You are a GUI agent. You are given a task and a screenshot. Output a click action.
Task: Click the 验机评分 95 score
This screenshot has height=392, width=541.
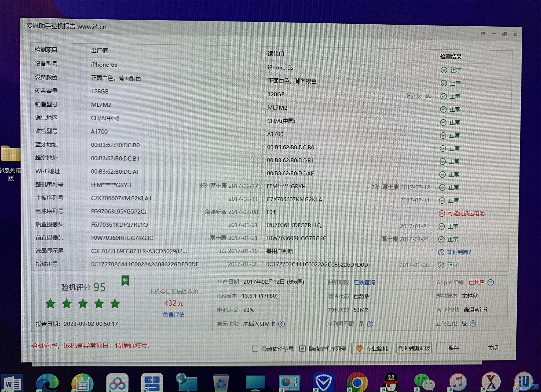pos(84,287)
